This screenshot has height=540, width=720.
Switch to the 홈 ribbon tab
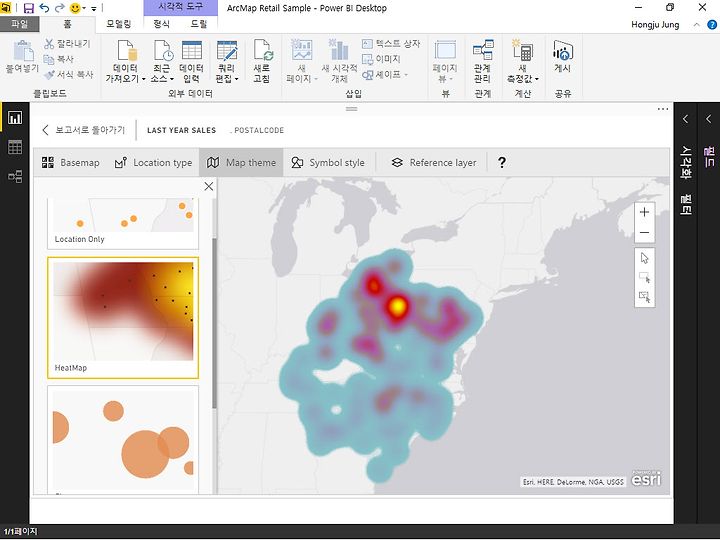[x=68, y=24]
